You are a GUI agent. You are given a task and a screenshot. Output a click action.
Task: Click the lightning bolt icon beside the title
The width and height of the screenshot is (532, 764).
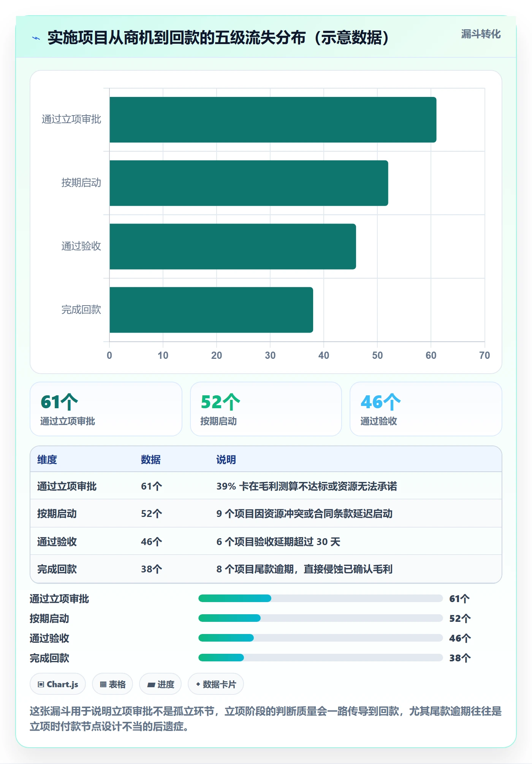36,38
